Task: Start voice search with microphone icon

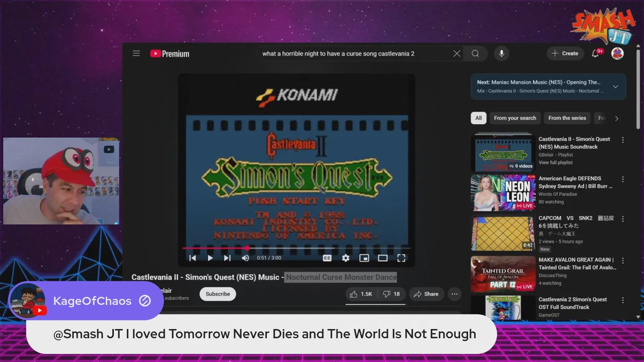Action: pos(501,53)
